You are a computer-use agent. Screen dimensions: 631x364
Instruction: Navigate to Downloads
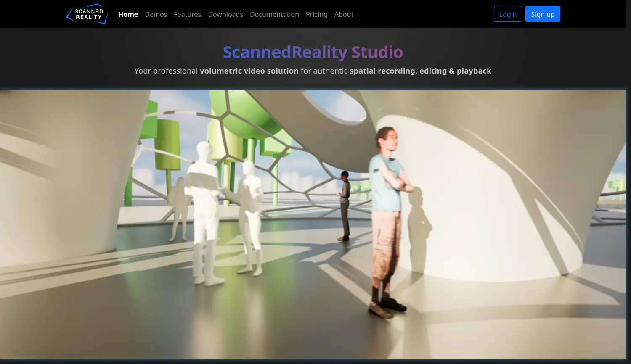tap(225, 14)
